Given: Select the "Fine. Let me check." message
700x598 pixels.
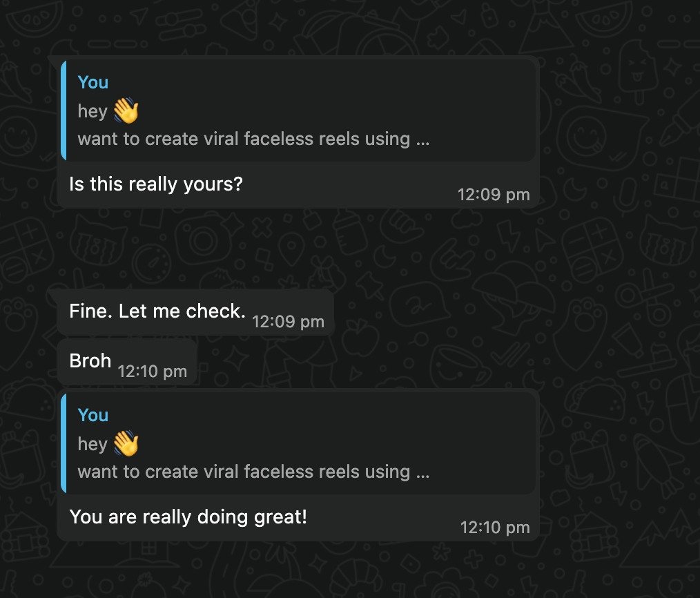Looking at the screenshot, I should point(157,311).
